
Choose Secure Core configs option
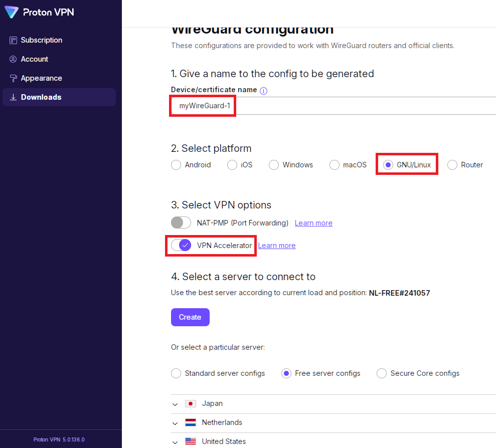[382, 373]
